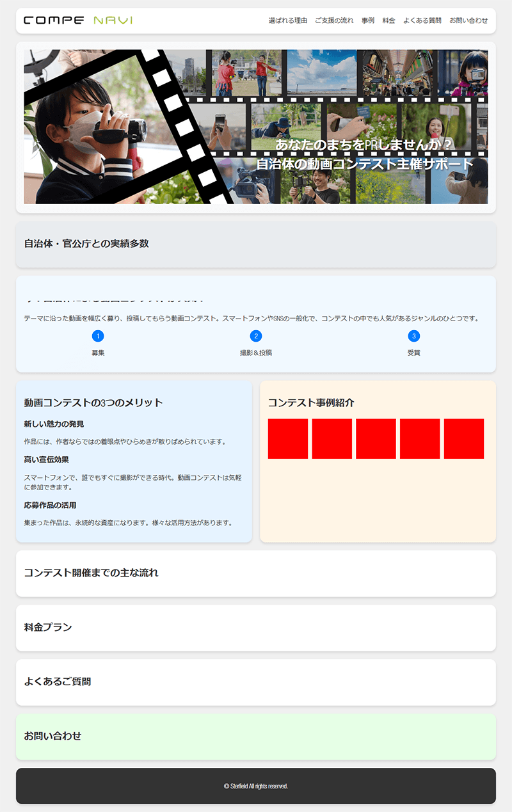
Task: Select the step 2 circle above 撮影＆投稿
Action: coord(256,336)
